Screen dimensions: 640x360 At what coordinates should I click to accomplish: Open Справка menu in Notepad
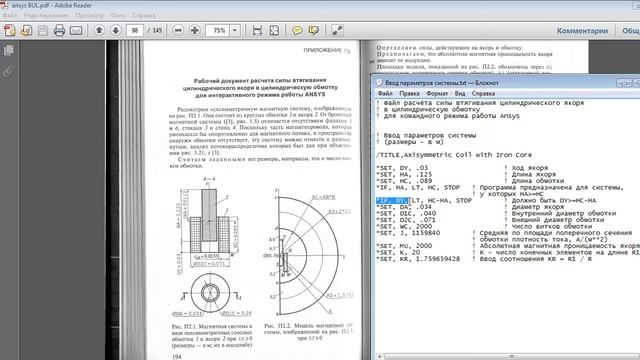click(x=483, y=93)
